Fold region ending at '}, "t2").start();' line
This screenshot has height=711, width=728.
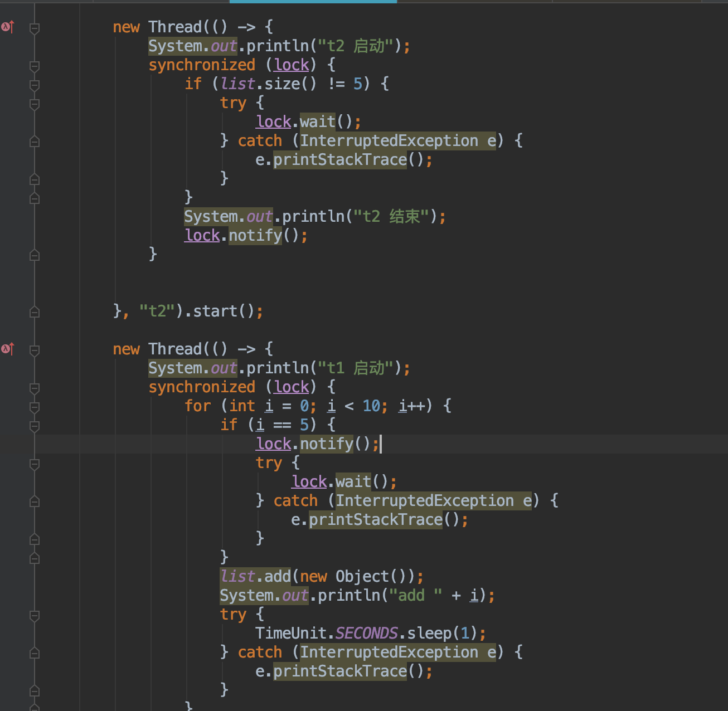[x=35, y=312]
